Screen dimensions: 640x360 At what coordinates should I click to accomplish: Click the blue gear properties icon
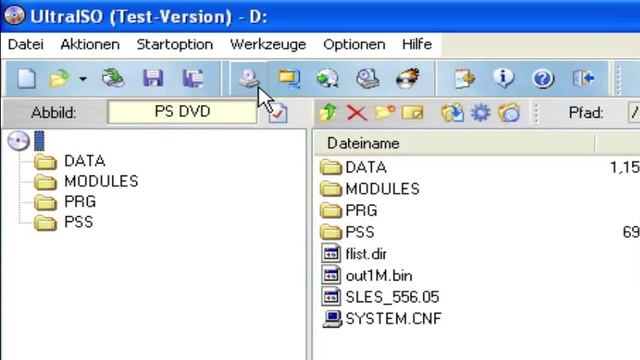pyautogui.click(x=480, y=112)
